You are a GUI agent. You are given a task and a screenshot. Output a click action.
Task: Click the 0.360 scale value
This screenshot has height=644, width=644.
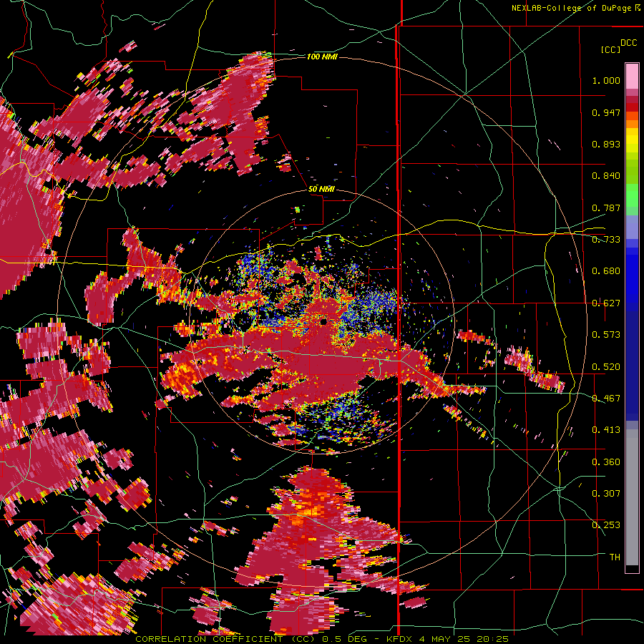pyautogui.click(x=606, y=462)
